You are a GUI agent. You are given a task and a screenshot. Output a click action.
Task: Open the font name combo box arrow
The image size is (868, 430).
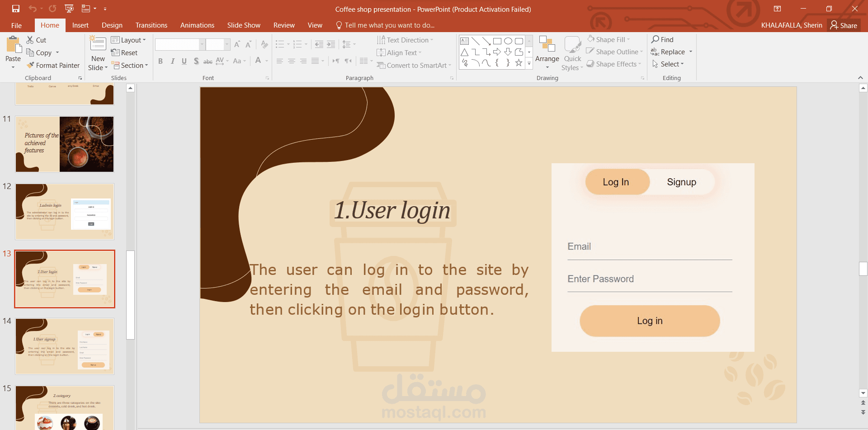tap(202, 44)
